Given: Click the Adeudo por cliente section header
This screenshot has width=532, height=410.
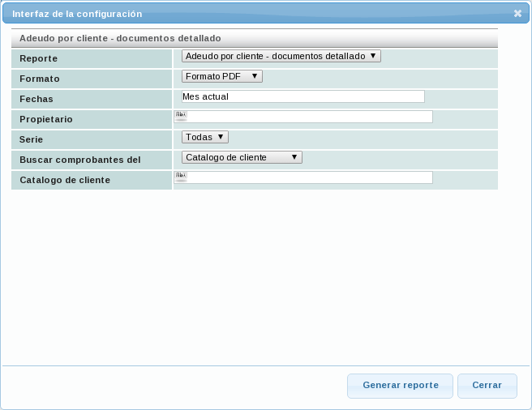Looking at the screenshot, I should pyautogui.click(x=120, y=38).
